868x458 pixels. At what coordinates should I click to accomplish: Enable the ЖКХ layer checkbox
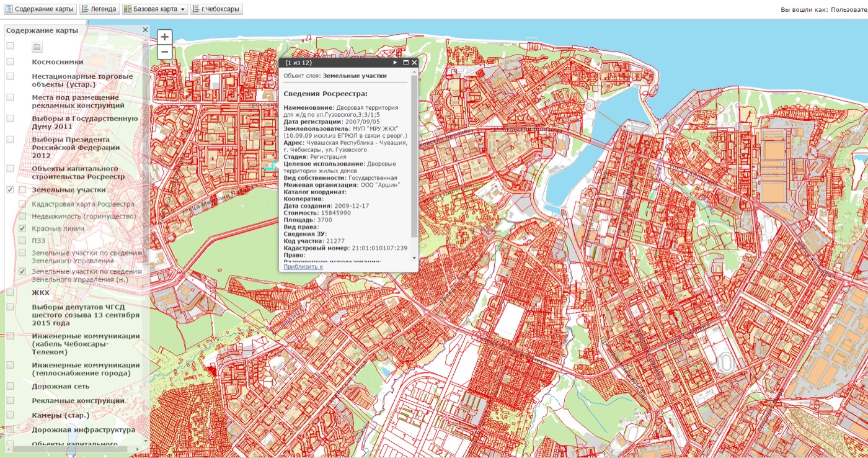10,292
